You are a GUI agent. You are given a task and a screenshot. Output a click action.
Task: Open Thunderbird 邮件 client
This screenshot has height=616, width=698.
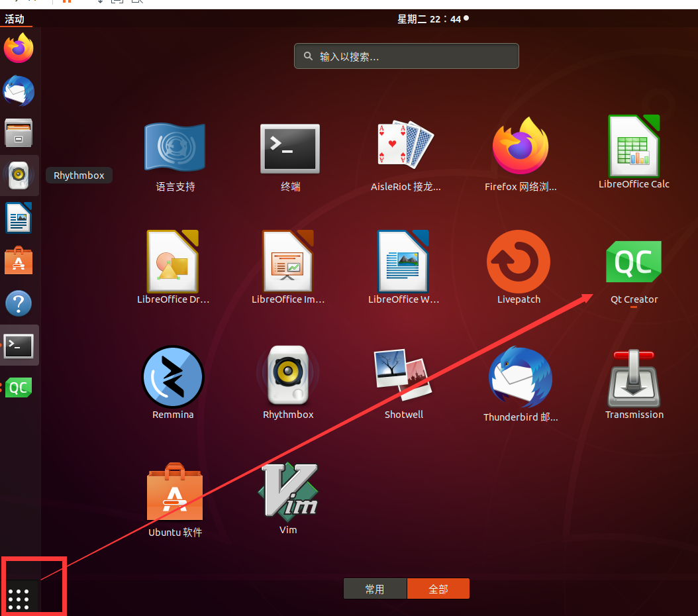pyautogui.click(x=519, y=378)
